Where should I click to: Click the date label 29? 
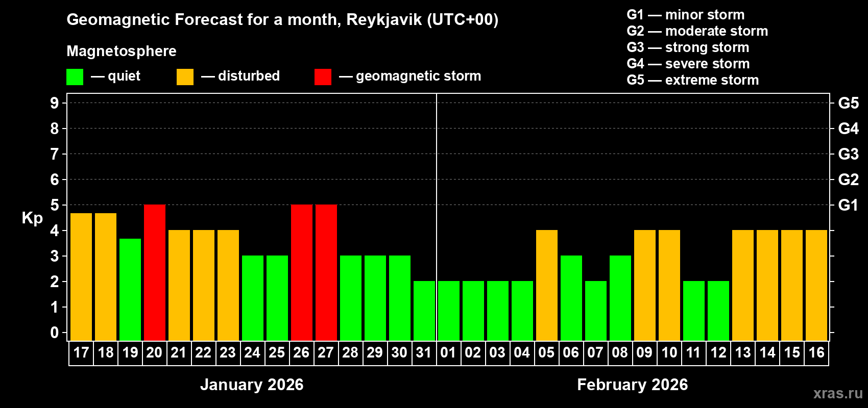click(375, 353)
